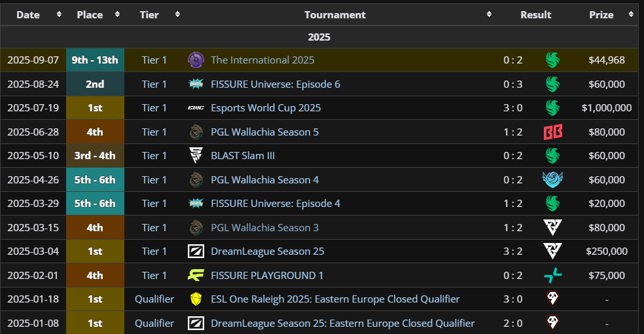Click the BLAST Slam III tournament icon
The image size is (644, 334).
pyautogui.click(x=196, y=156)
